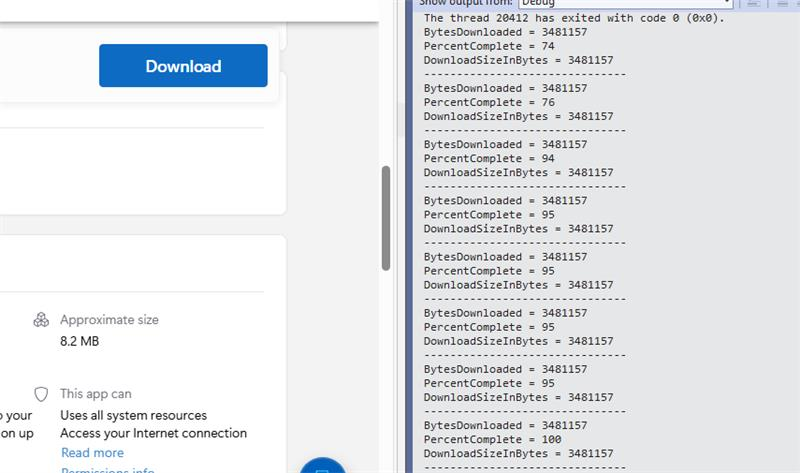Image resolution: width=800 pixels, height=473 pixels.
Task: Click BytesDownloaded line above 'PercentComplete = 74'
Action: coord(505,32)
